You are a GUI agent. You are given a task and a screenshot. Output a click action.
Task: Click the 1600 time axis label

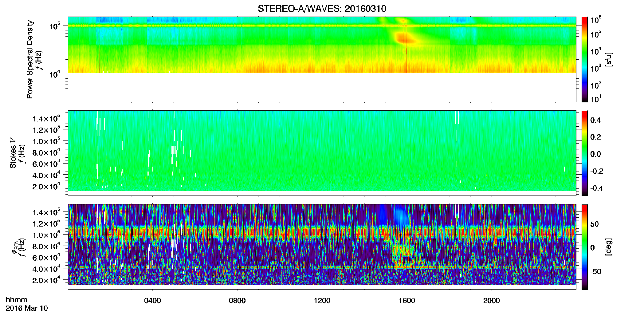tap(407, 301)
